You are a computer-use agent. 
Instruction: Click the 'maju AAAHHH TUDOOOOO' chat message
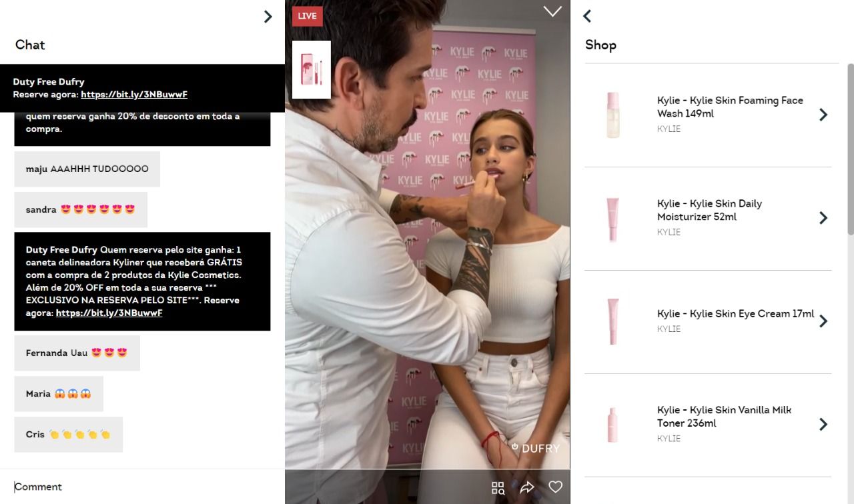point(87,169)
